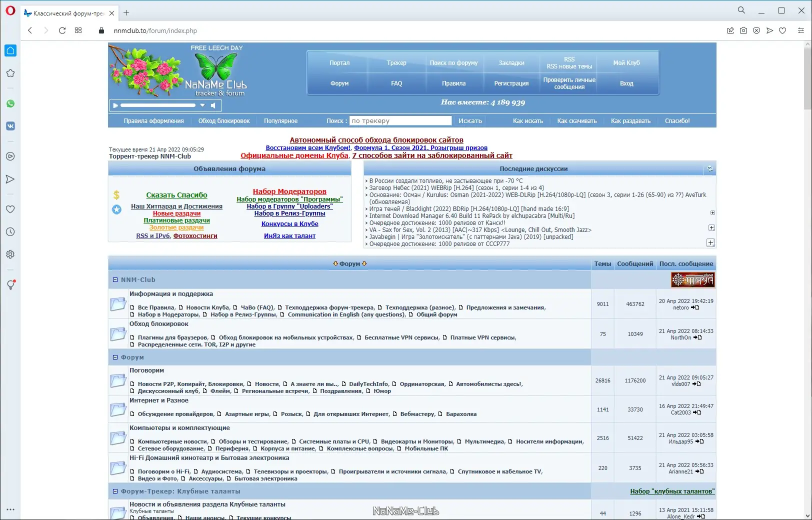Viewport: 812px width, 520px height.
Task: Open Платиновые раздачи link
Action: point(176,220)
